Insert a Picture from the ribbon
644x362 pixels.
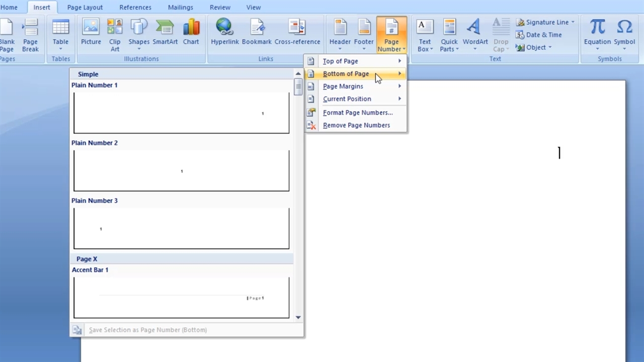[x=91, y=33]
